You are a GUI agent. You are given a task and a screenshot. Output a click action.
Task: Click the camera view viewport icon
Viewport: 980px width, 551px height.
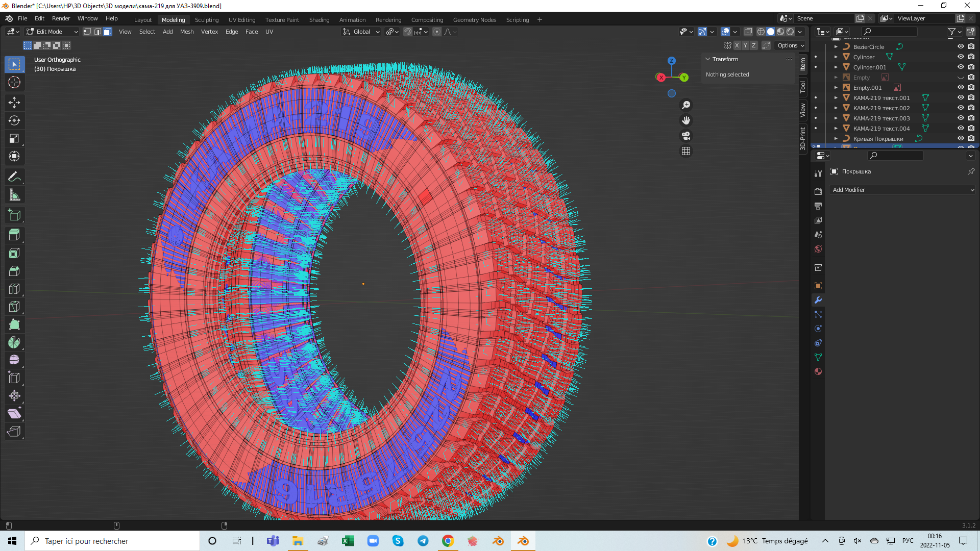pyautogui.click(x=686, y=136)
